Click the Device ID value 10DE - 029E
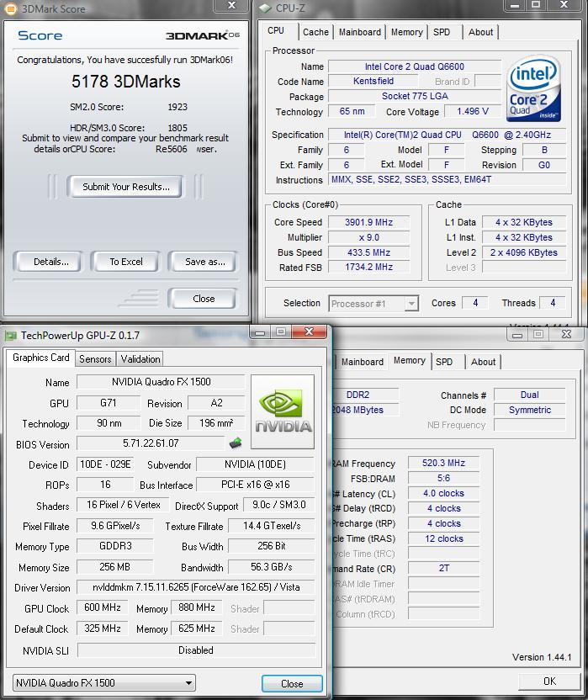 [105, 464]
